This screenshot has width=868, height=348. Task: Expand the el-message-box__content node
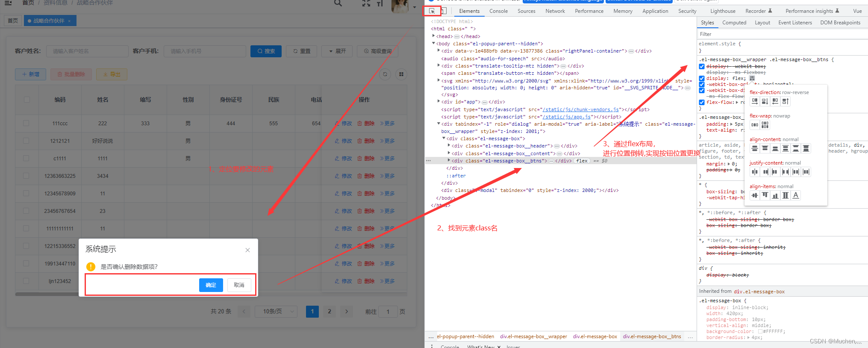click(x=449, y=153)
